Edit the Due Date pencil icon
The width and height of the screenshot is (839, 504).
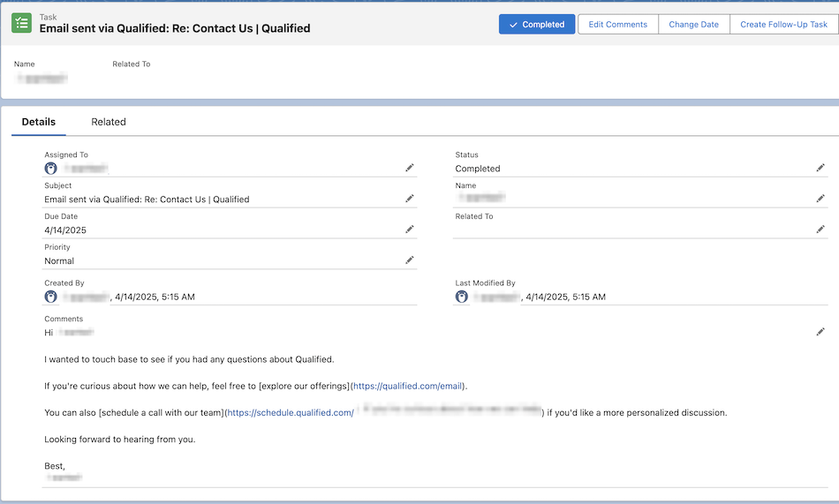point(409,229)
